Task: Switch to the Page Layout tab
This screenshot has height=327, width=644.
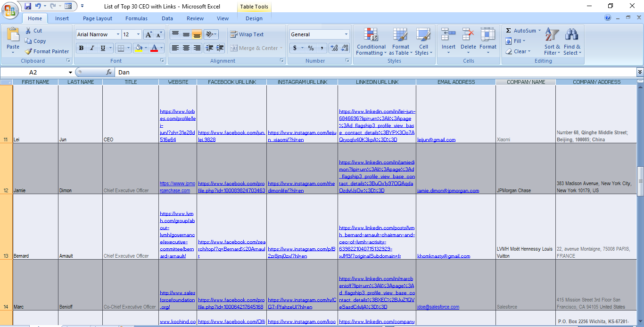Action: point(98,18)
